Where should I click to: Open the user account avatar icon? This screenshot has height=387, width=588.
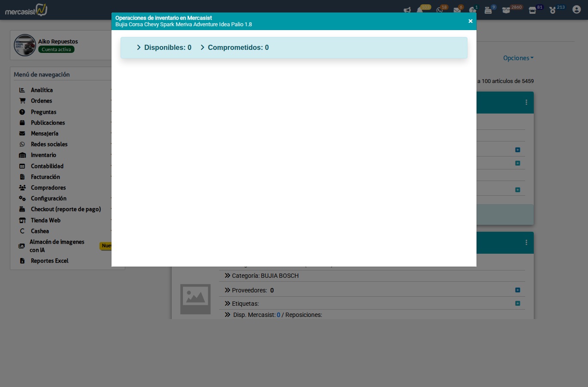(576, 9)
